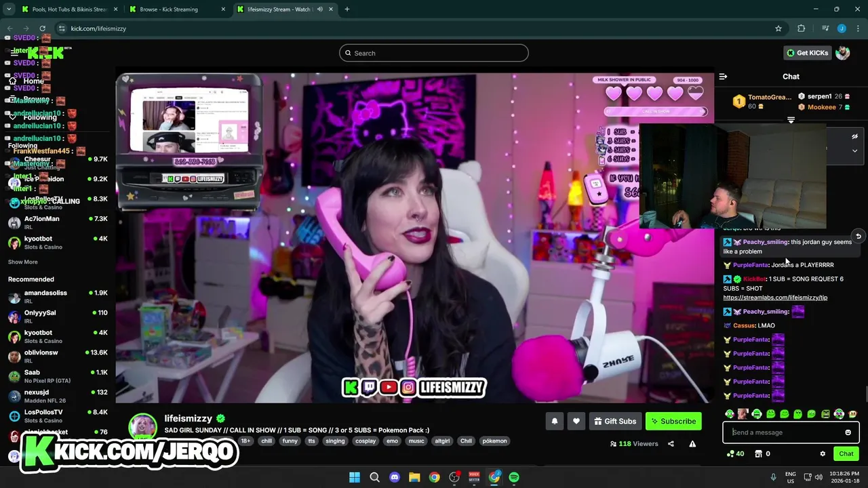Open Ac7IonMan followed channel
Viewport: 868px width, 488px height.
pos(58,222)
